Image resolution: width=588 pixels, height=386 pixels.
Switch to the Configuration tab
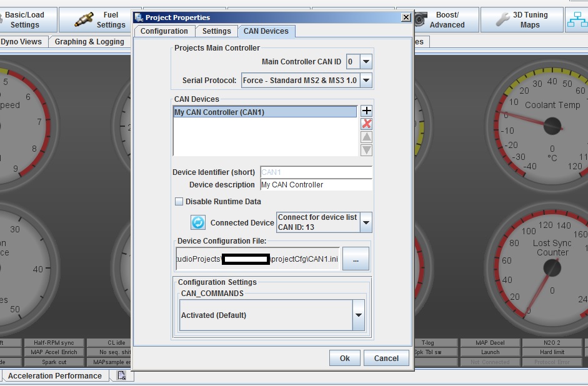[x=164, y=31]
